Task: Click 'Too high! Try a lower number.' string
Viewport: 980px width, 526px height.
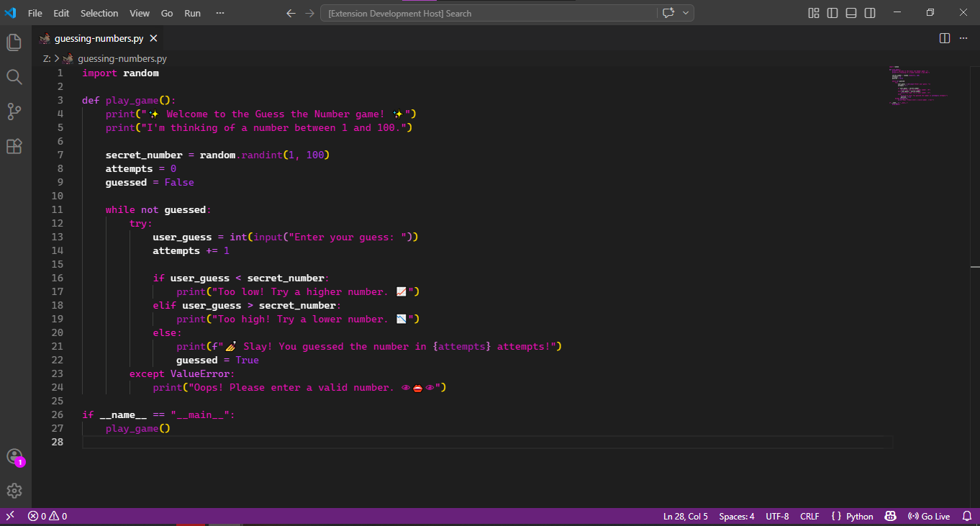Action: [x=303, y=319]
